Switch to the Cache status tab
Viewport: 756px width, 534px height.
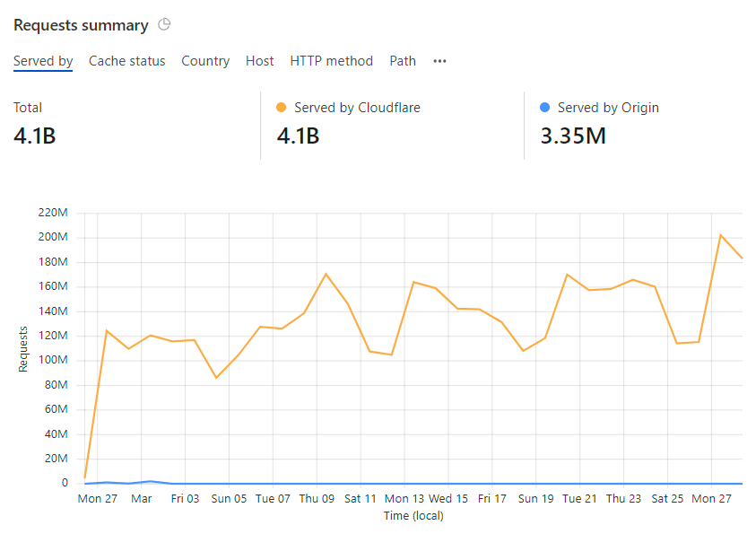point(126,61)
